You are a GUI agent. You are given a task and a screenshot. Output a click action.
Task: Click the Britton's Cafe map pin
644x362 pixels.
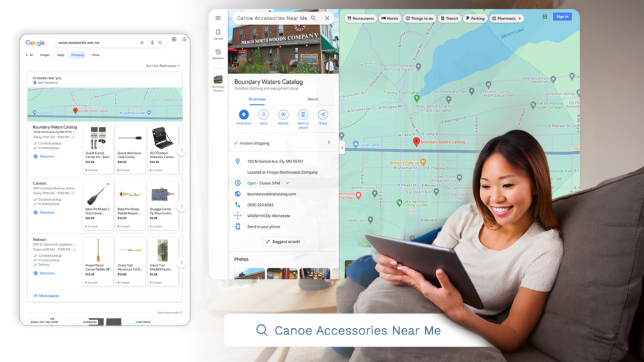(x=423, y=163)
